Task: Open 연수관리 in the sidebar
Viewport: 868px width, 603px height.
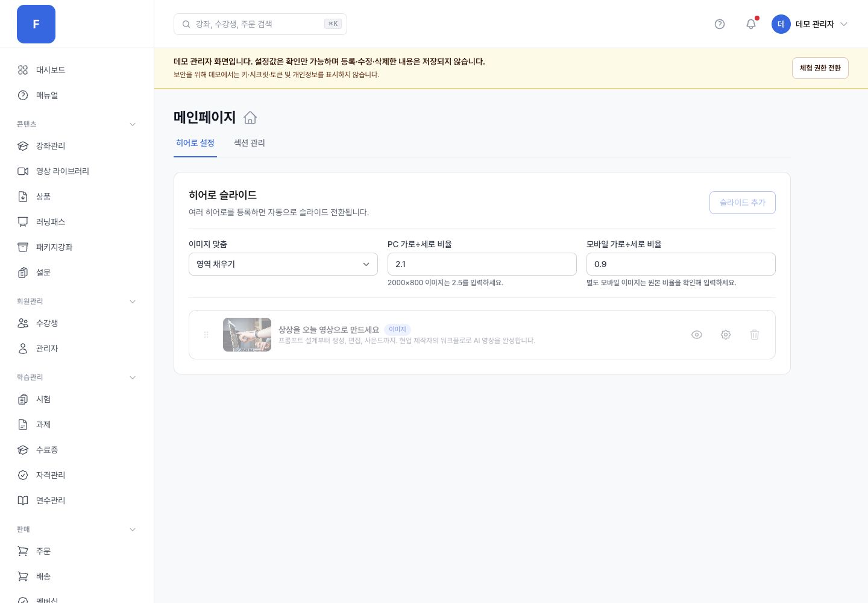Action: pyautogui.click(x=77, y=500)
